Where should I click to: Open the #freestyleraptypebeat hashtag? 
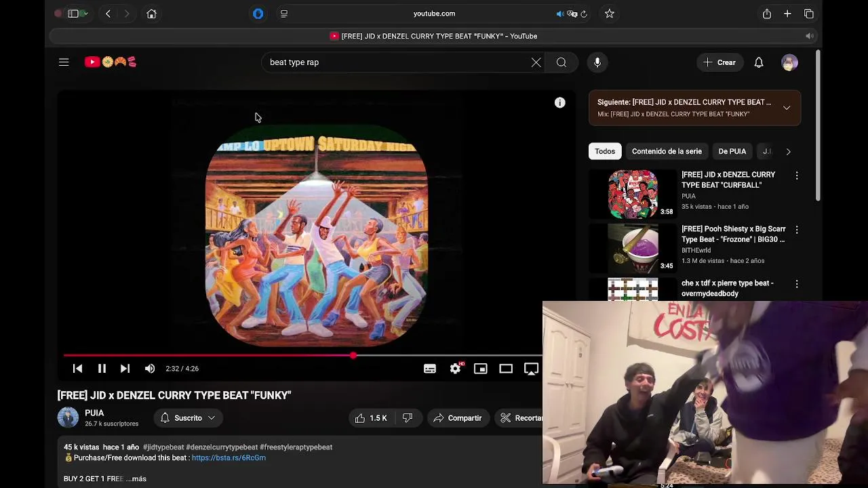click(x=296, y=447)
